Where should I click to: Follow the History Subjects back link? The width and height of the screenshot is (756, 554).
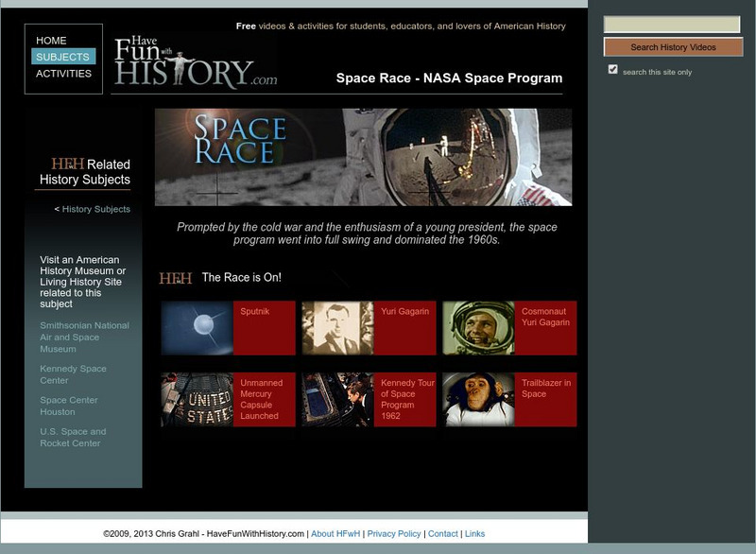(96, 209)
